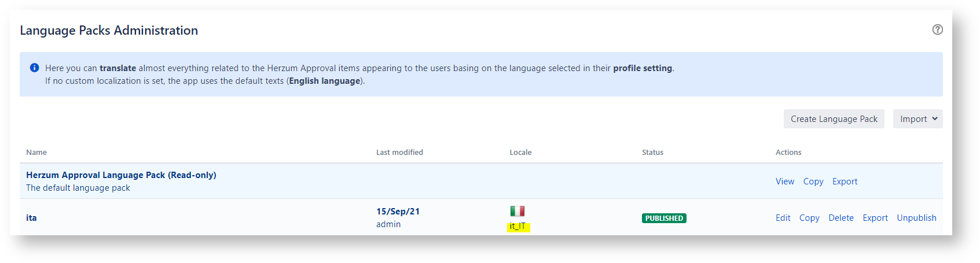Open the Herzum Approval Language Pack name link
Image resolution: width=980 pixels, height=263 pixels.
click(x=121, y=175)
